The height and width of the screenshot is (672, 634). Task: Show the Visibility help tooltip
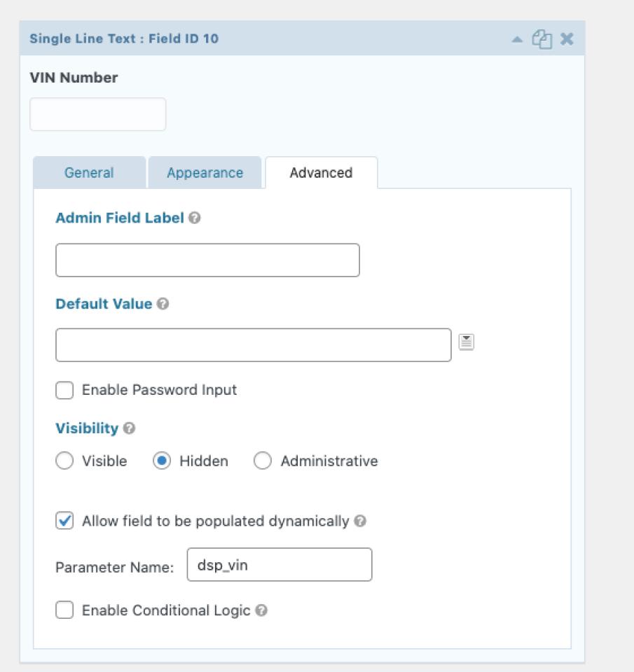pyautogui.click(x=129, y=428)
